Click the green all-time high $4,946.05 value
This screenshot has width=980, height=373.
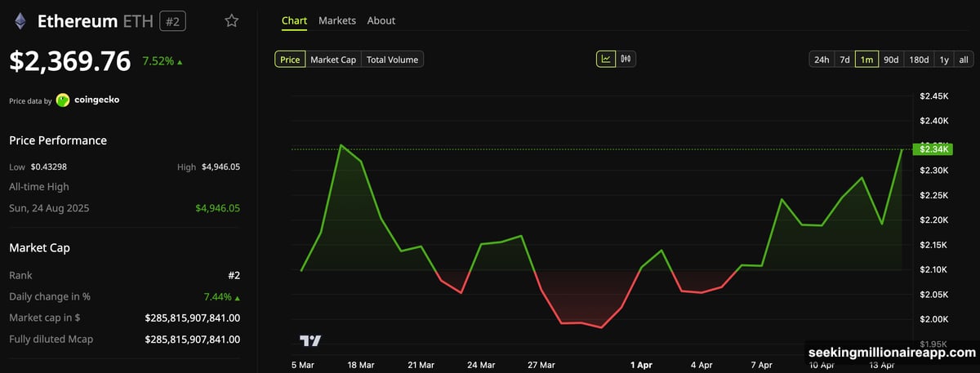tap(217, 208)
